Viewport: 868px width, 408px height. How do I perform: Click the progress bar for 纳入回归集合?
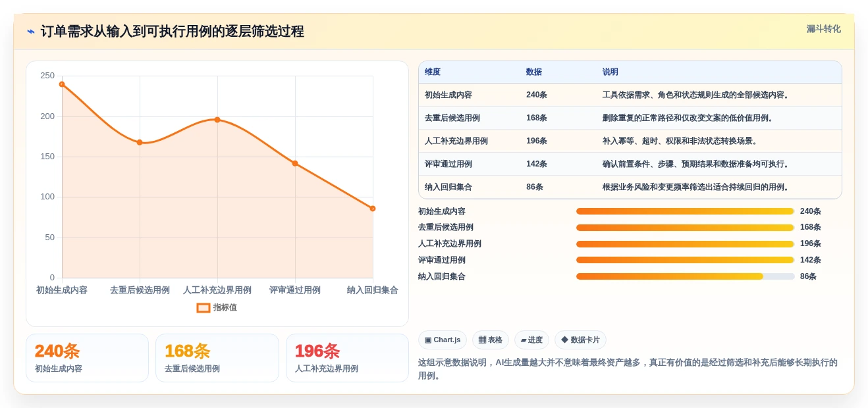tap(685, 276)
